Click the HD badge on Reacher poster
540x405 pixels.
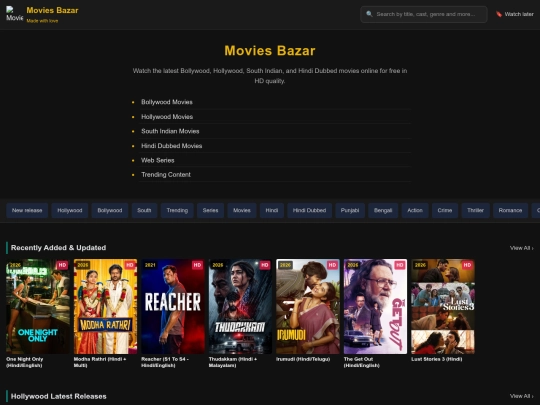click(197, 265)
